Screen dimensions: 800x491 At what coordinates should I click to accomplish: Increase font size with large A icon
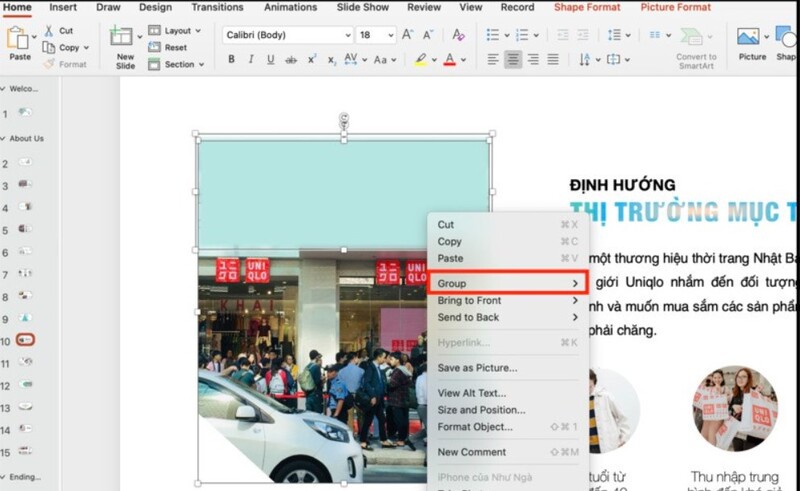click(407, 35)
